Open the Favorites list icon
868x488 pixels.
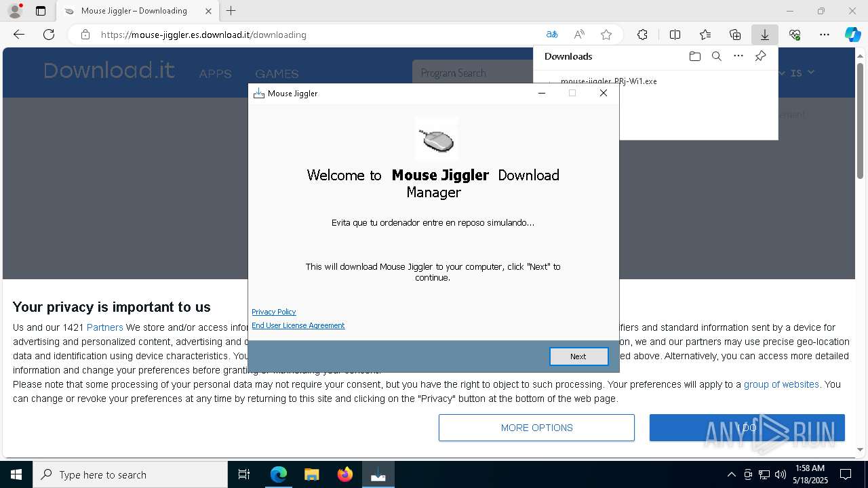pos(705,35)
